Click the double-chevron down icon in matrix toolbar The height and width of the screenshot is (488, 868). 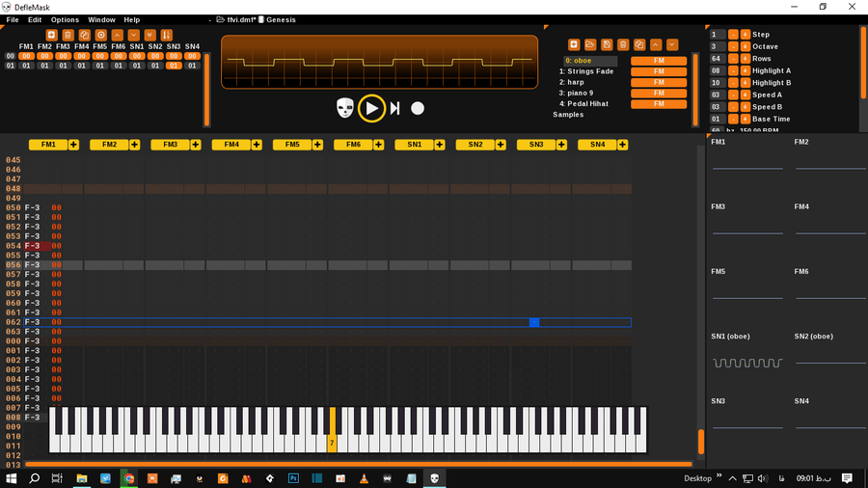(150, 35)
